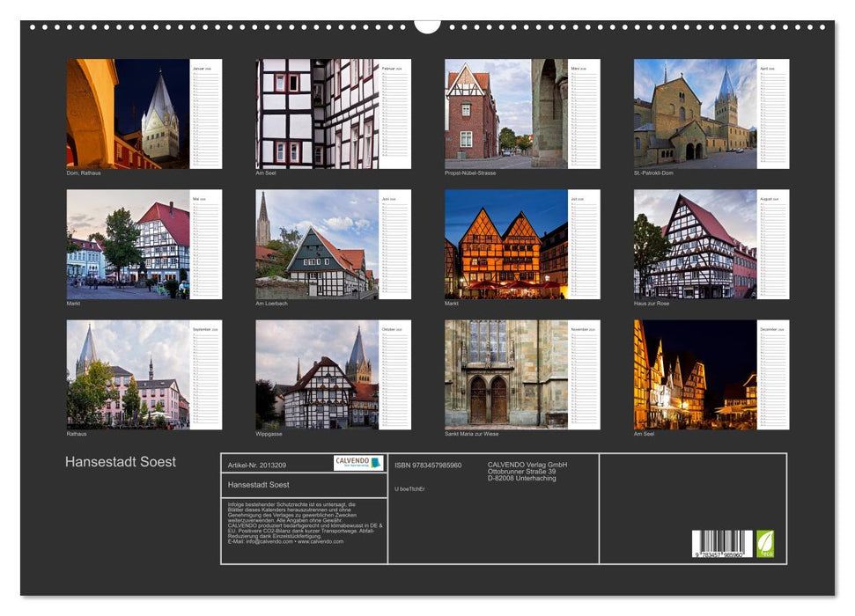
Task: Select the green eco leaf icon
Action: 765,542
